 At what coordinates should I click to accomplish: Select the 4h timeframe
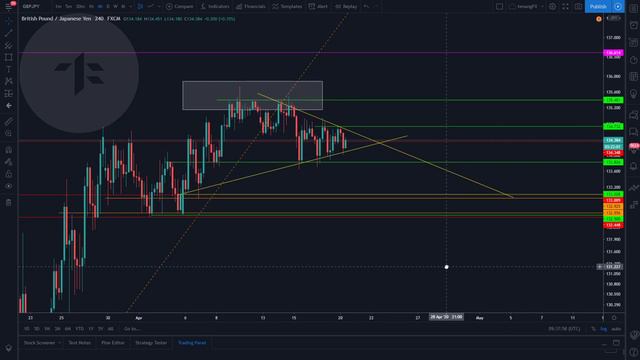100,7
